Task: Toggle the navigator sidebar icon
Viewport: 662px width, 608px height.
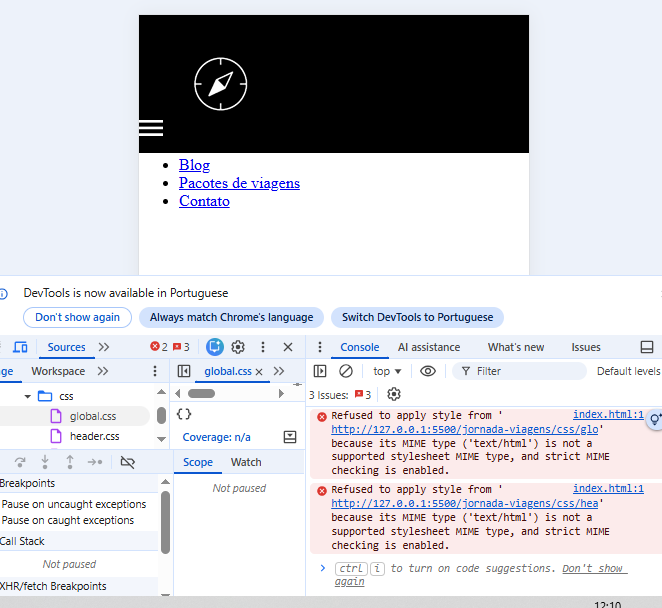Action: [184, 371]
